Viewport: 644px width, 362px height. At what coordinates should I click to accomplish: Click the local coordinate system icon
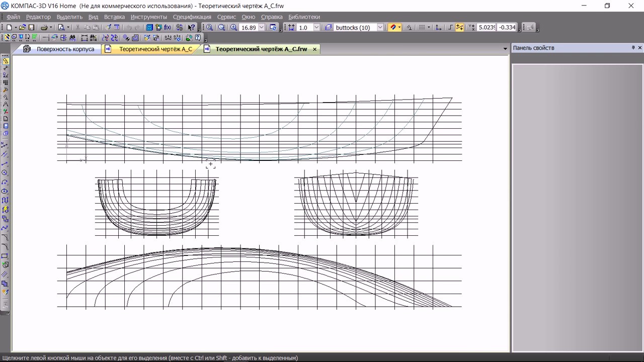coord(438,27)
